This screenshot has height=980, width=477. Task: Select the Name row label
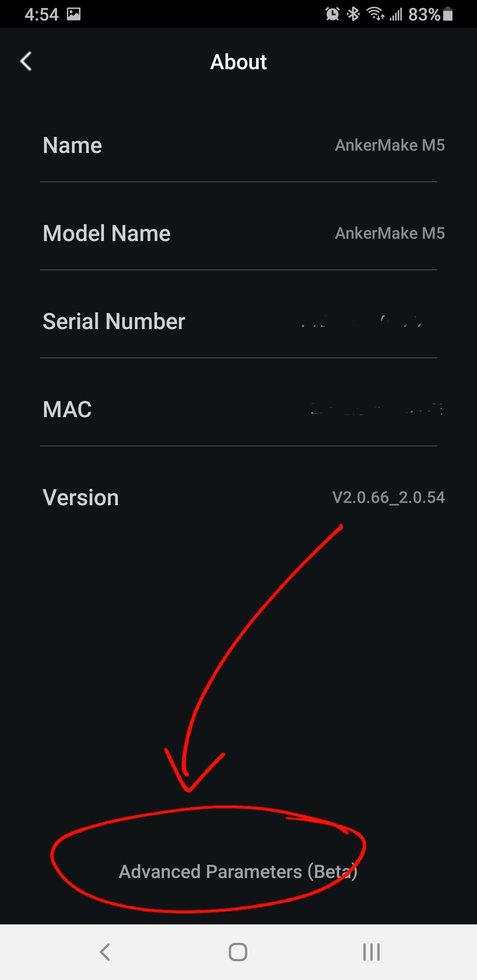(72, 145)
